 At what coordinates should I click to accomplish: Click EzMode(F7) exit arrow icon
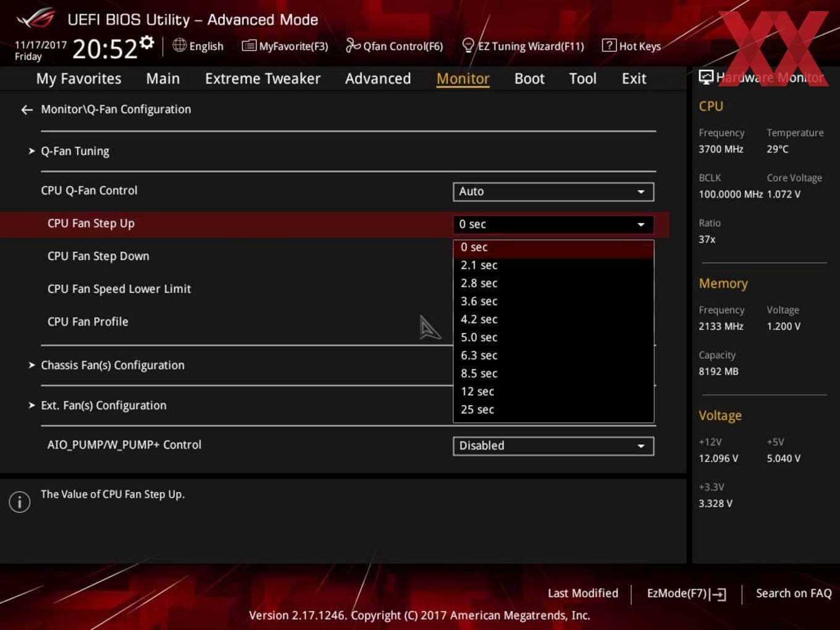[718, 594]
